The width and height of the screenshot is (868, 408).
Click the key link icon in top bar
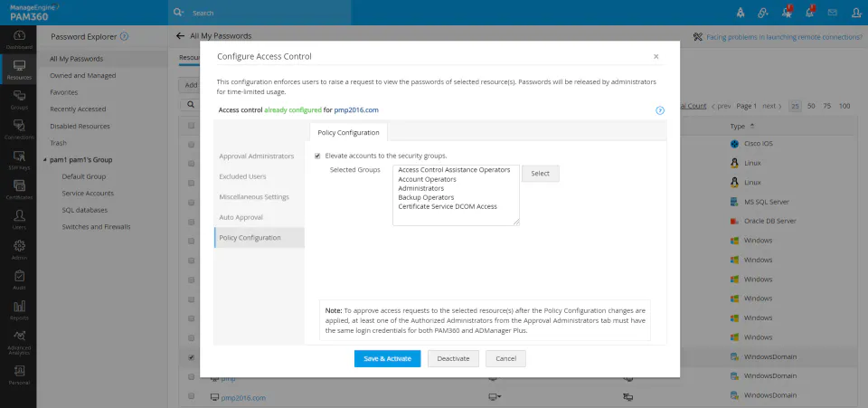pos(763,12)
